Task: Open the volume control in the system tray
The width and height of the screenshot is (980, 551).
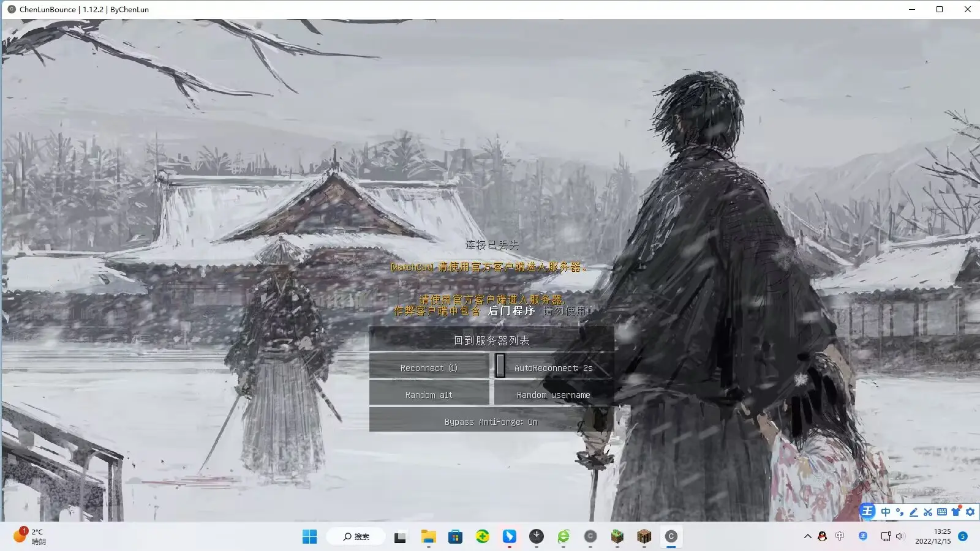Action: (x=900, y=536)
